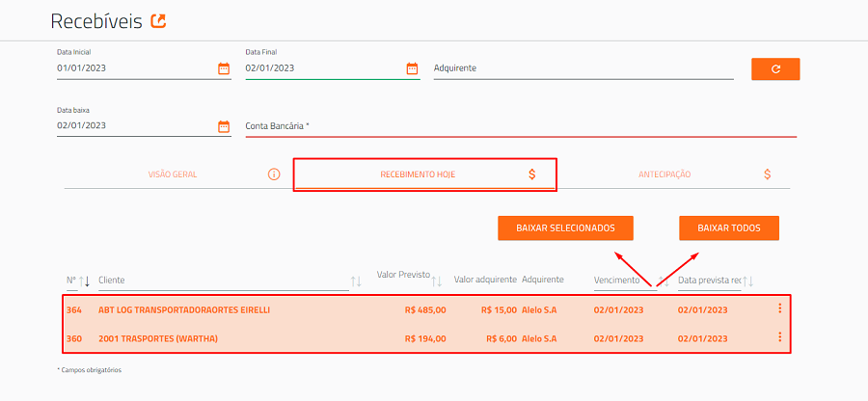The height and width of the screenshot is (401, 868).
Task: Sort by the Cliente column arrows
Action: tap(356, 281)
